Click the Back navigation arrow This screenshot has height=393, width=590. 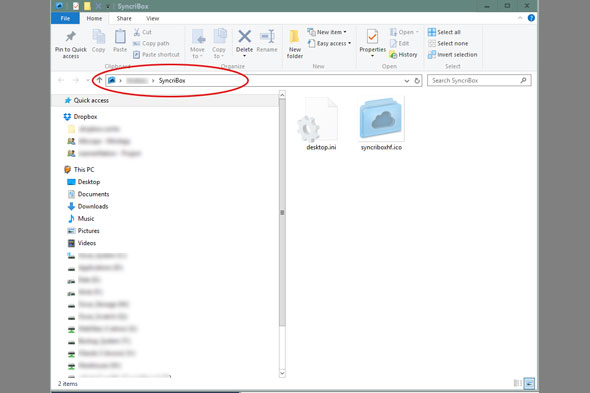click(61, 80)
